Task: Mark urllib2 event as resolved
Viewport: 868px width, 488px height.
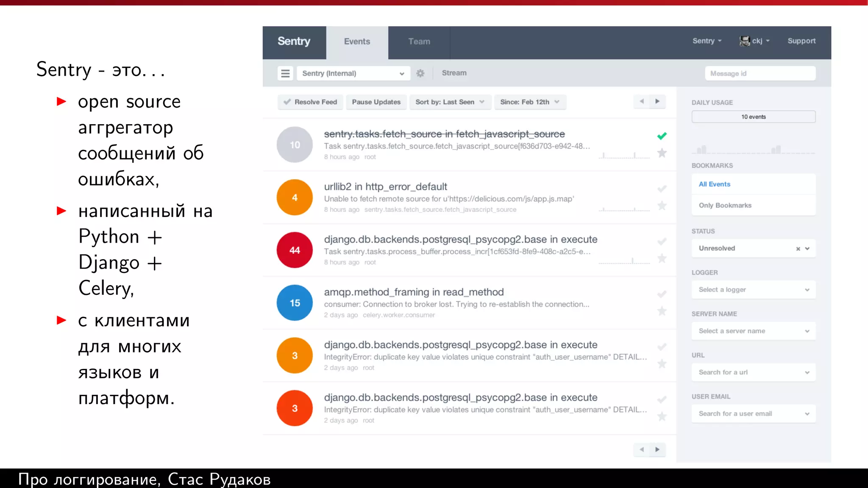Action: [x=662, y=189]
